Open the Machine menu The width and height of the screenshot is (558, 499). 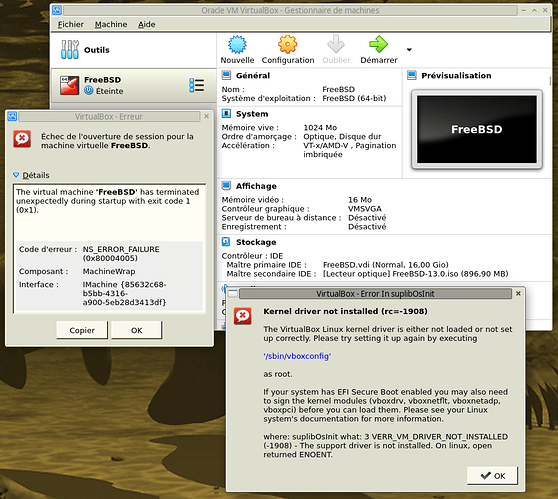coord(111,24)
